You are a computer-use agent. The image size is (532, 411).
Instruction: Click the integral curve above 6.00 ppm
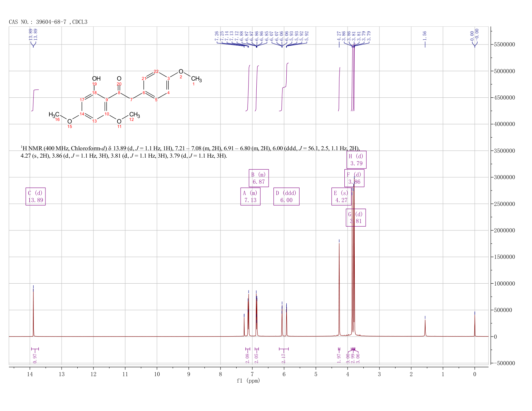point(284,87)
